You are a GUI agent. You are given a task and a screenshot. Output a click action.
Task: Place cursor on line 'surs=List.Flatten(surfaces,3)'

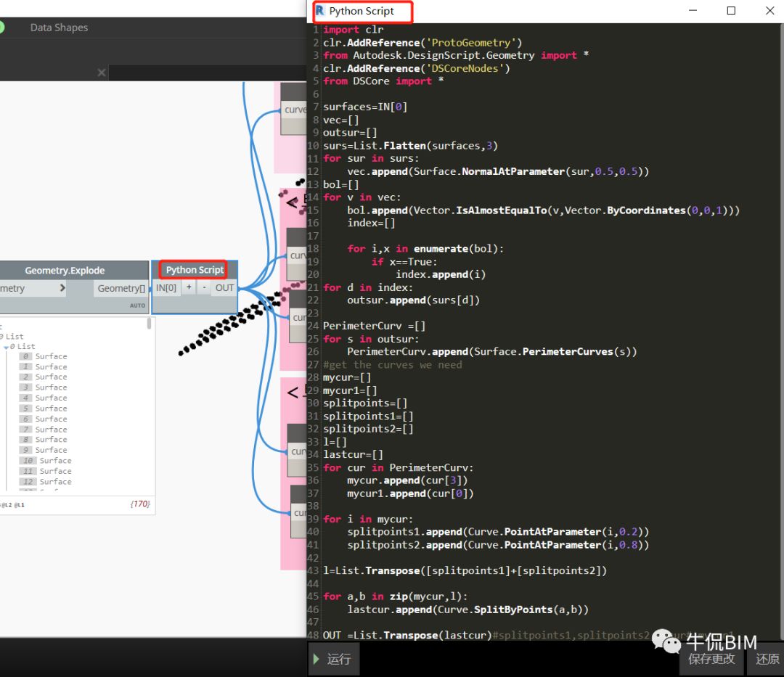pos(410,145)
